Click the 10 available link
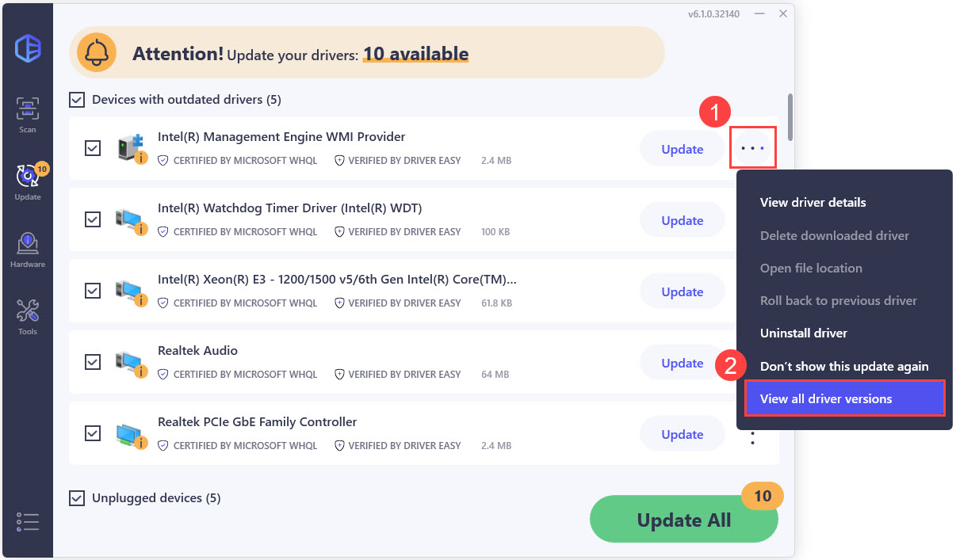Image resolution: width=956 pixels, height=560 pixels. click(416, 54)
